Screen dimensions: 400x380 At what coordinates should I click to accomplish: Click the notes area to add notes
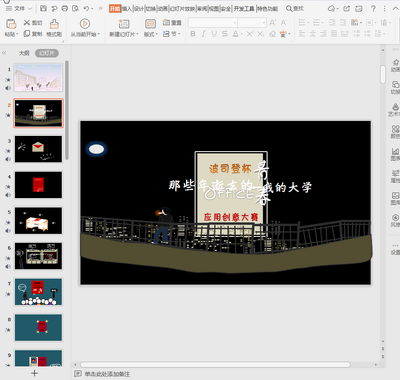click(107, 374)
